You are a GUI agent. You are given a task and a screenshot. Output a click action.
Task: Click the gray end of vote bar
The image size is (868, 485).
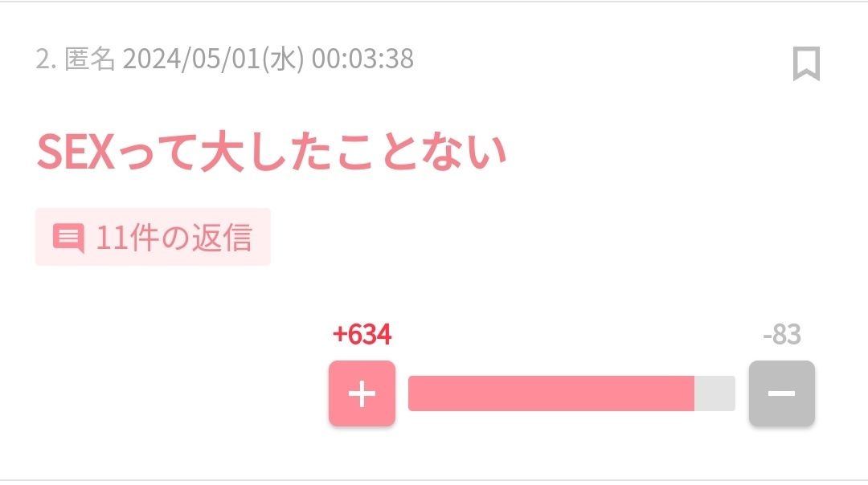714,393
